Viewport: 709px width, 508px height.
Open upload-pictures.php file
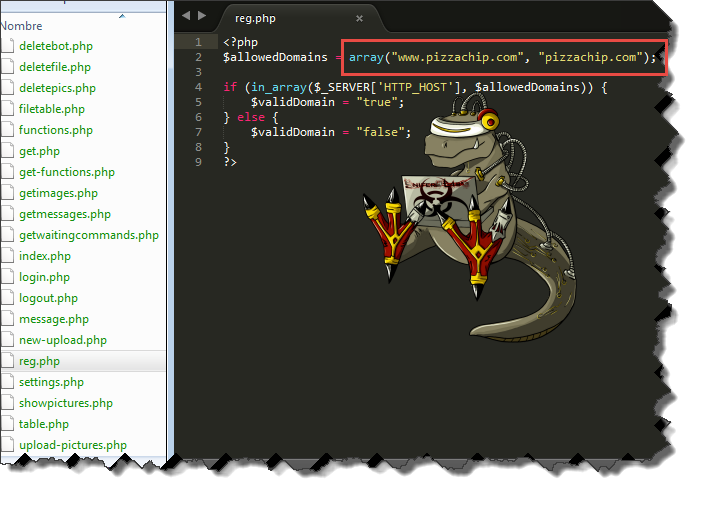tap(73, 445)
